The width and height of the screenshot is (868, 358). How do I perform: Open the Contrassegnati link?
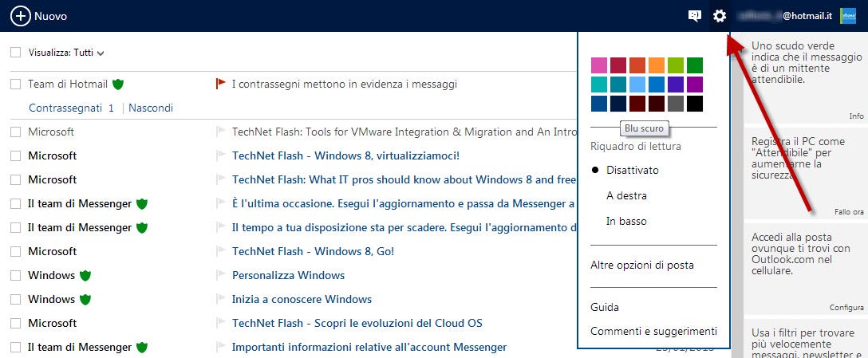coord(65,108)
